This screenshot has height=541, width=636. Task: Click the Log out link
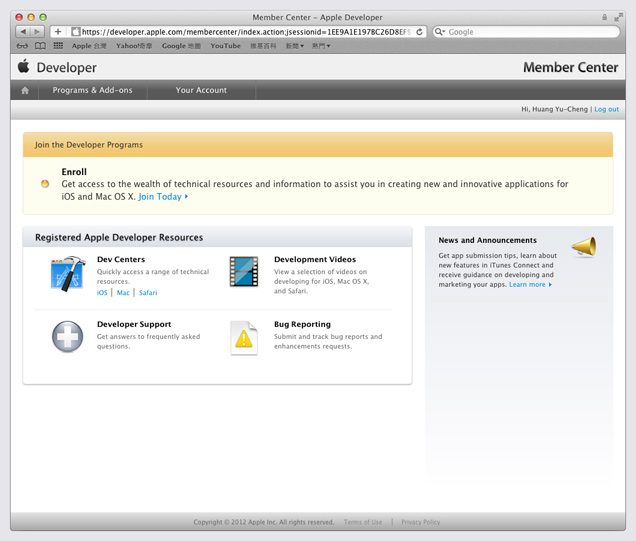[x=606, y=109]
